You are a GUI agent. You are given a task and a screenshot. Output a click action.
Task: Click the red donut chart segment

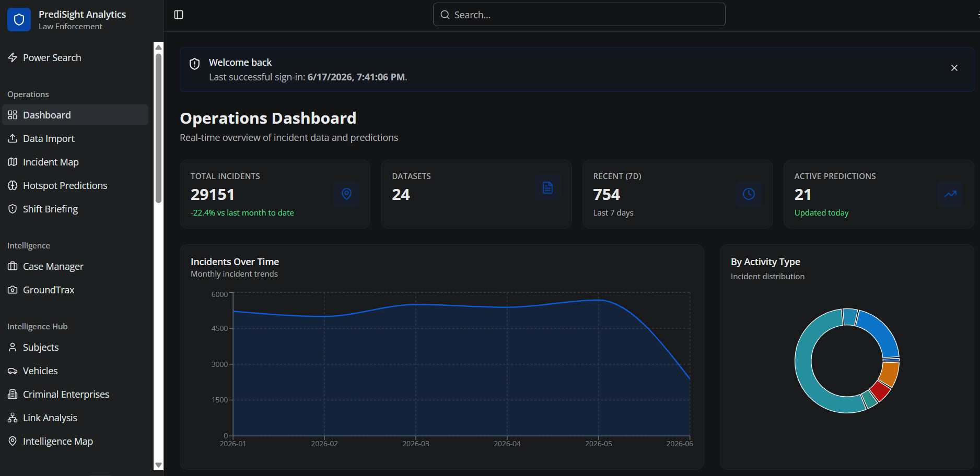(880, 391)
